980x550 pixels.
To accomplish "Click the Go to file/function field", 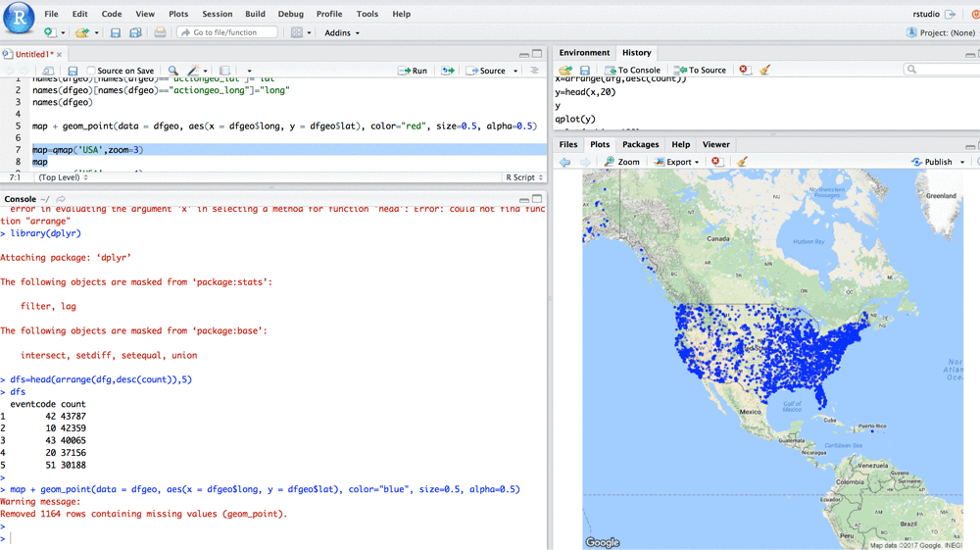I will click(x=226, y=32).
